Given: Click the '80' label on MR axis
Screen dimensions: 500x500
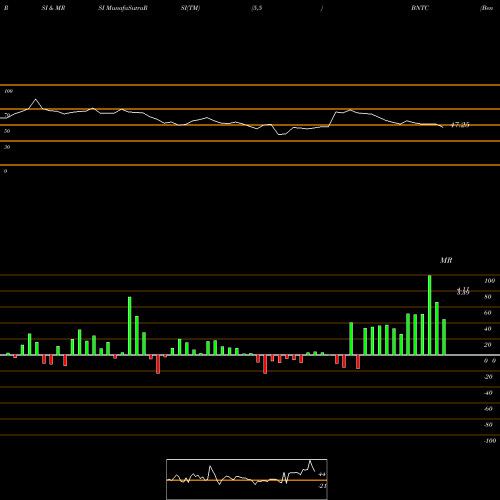Looking at the screenshot, I should pos(488,297).
